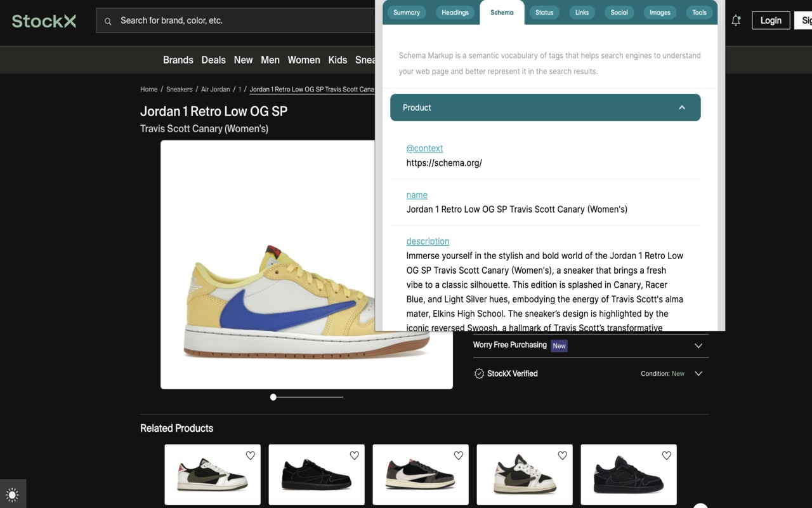812x508 pixels.
Task: Favorite the fifth related product
Action: tap(667, 455)
